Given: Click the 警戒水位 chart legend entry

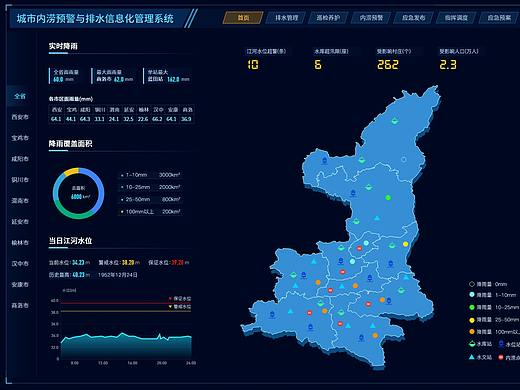Looking at the screenshot, I should click(x=180, y=306).
